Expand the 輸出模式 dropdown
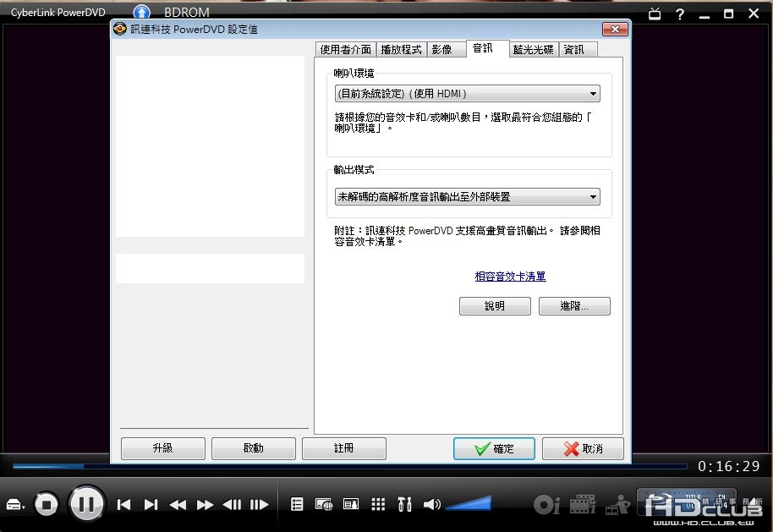 tap(468, 197)
